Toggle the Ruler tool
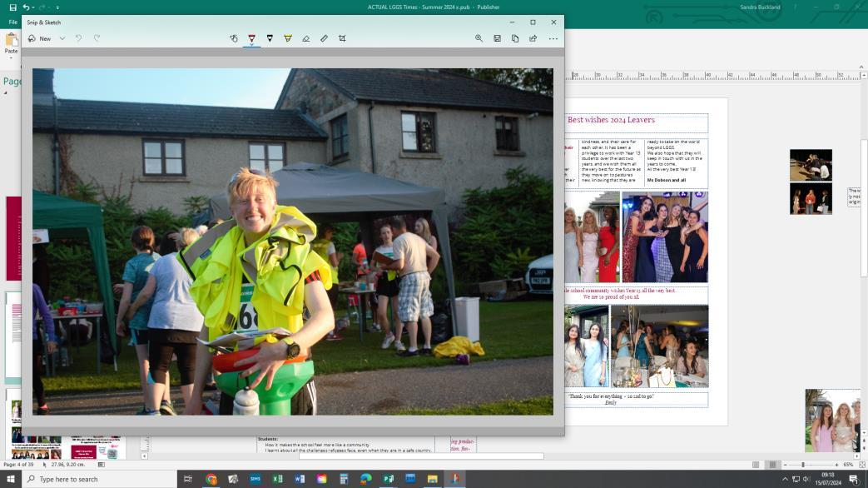This screenshot has height=488, width=868. pos(324,38)
